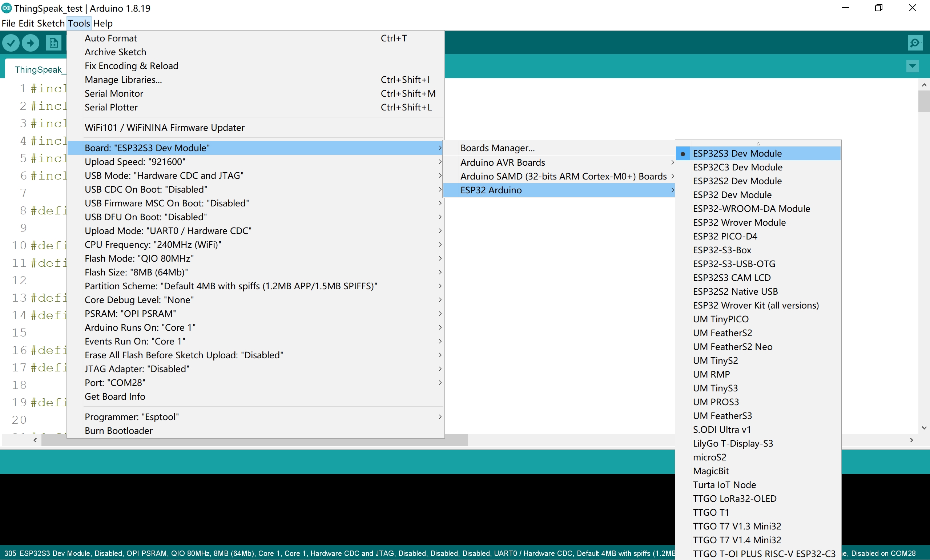Open Serial Plotter from Tools menu

[255, 107]
